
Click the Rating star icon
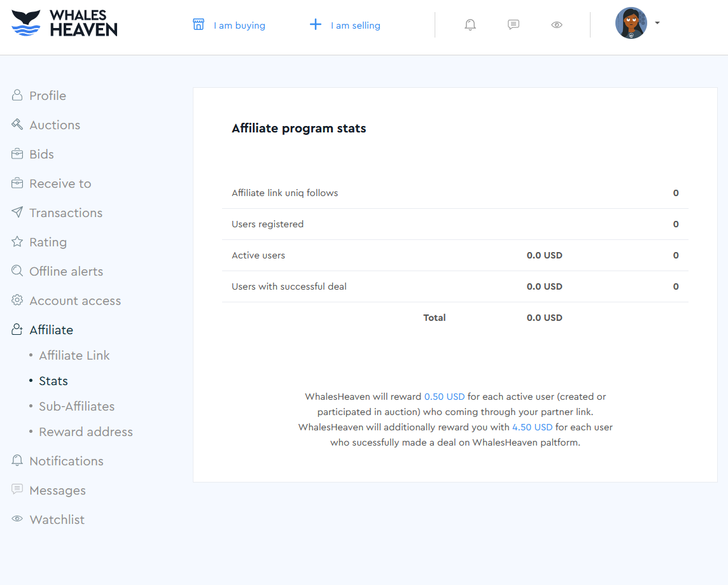17,241
